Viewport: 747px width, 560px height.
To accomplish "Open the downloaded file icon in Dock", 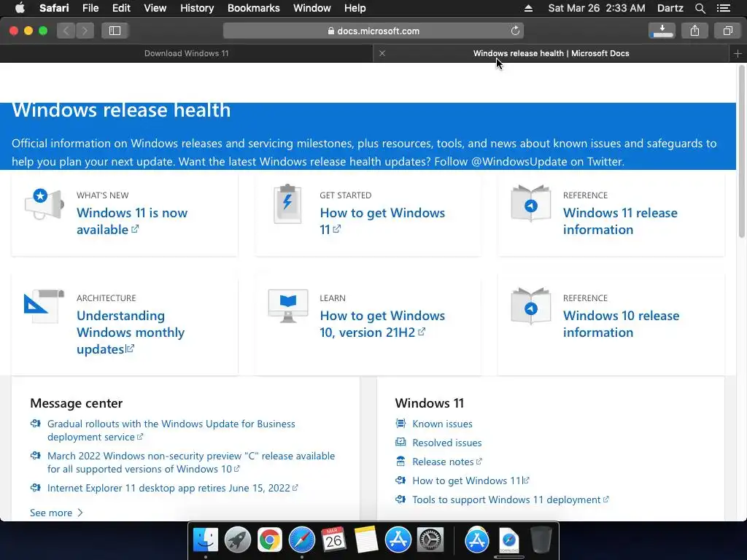I will pos(508,540).
